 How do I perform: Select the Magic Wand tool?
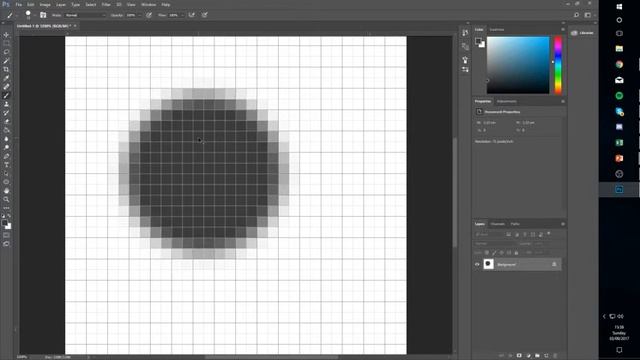click(x=6, y=61)
